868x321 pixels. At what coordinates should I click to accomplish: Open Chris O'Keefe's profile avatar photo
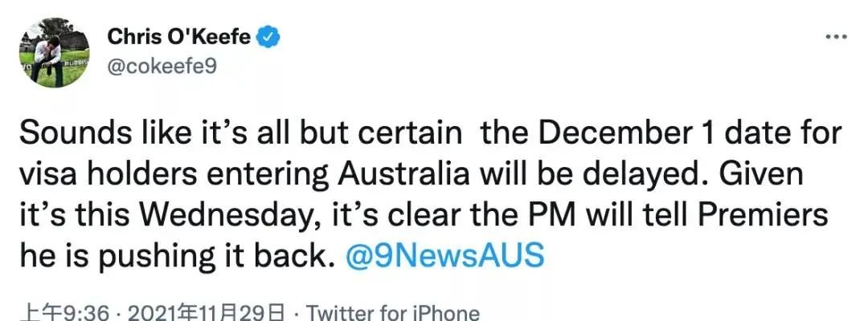[x=55, y=52]
